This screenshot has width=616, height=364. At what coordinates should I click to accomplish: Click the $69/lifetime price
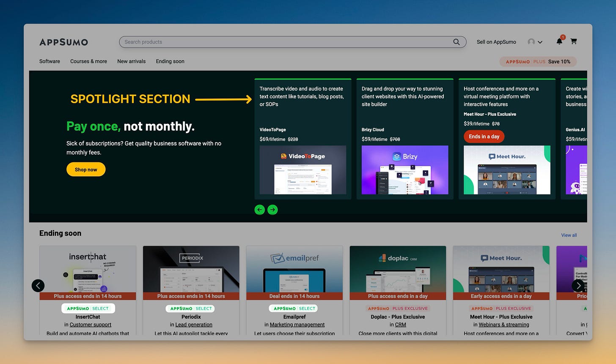tap(272, 139)
